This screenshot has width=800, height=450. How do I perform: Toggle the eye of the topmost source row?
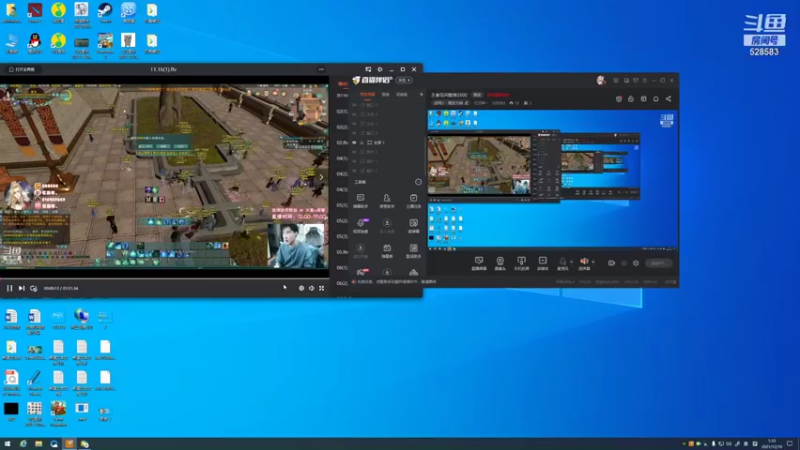[x=355, y=105]
